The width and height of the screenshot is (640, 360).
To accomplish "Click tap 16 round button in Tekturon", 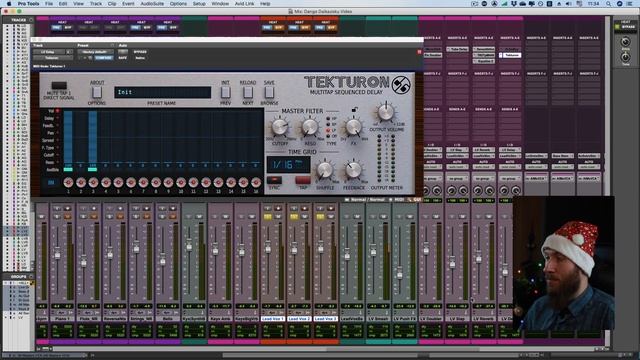I will pyautogui.click(x=256, y=182).
